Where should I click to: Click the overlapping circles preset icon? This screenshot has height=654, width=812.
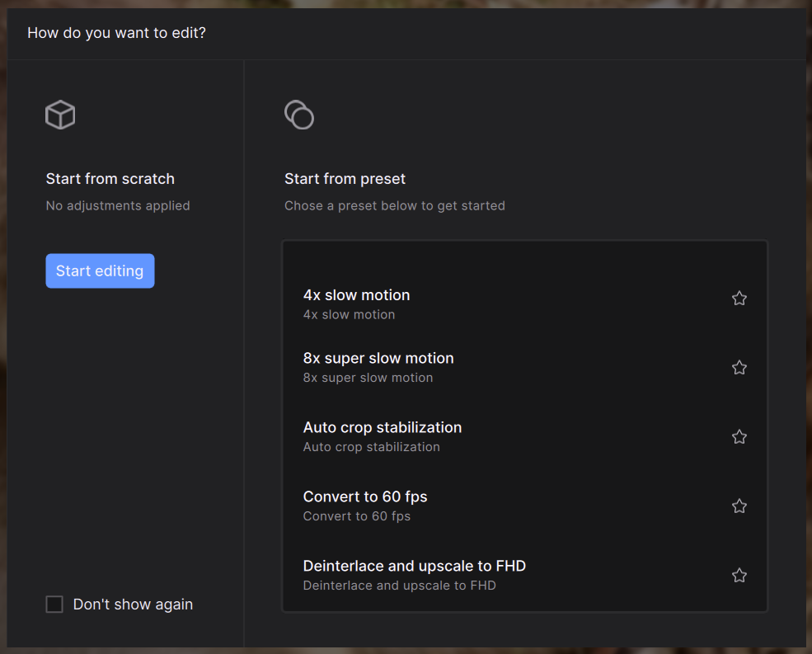point(298,115)
